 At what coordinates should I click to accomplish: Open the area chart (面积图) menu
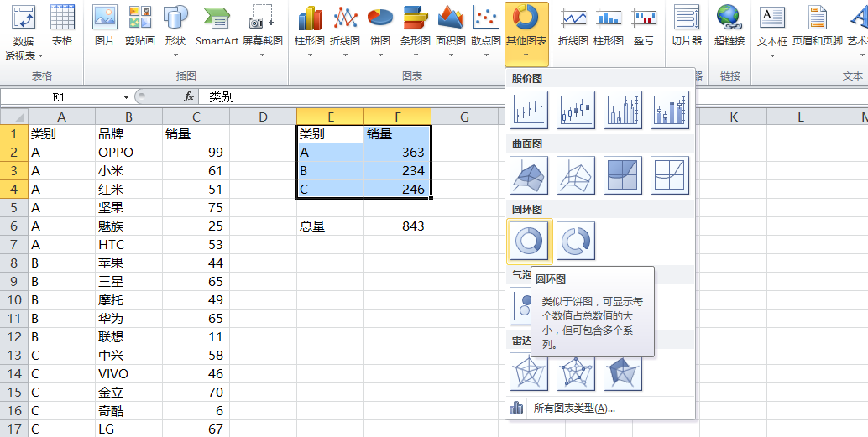[451, 32]
